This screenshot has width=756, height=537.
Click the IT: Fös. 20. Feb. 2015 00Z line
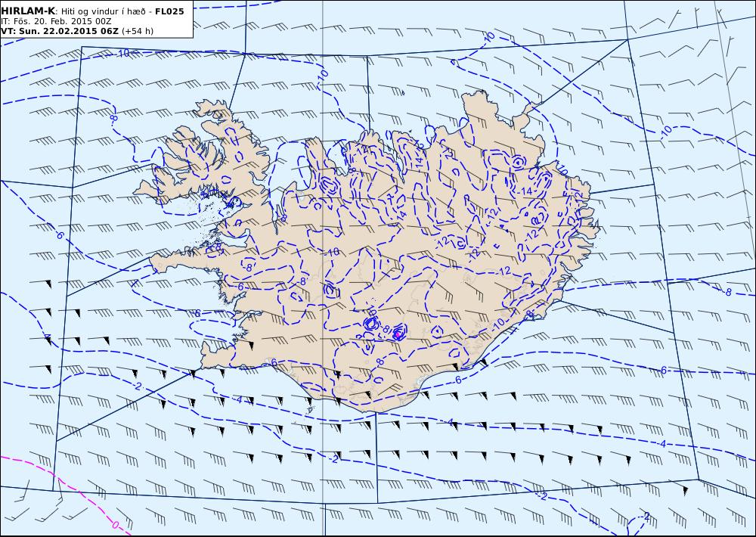pos(57,21)
